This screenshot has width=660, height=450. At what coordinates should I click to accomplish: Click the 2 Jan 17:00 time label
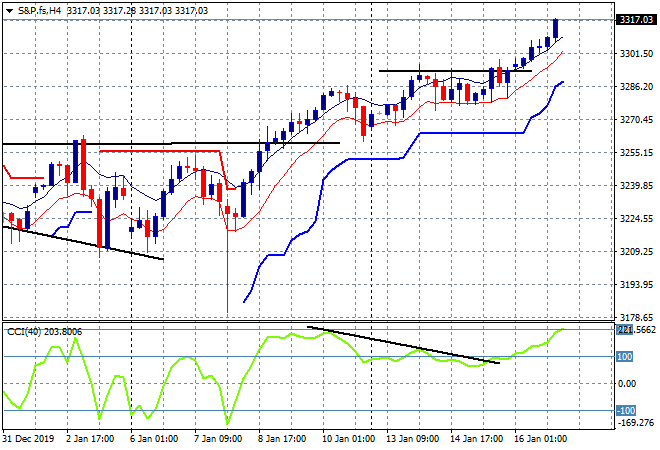pyautogui.click(x=90, y=439)
